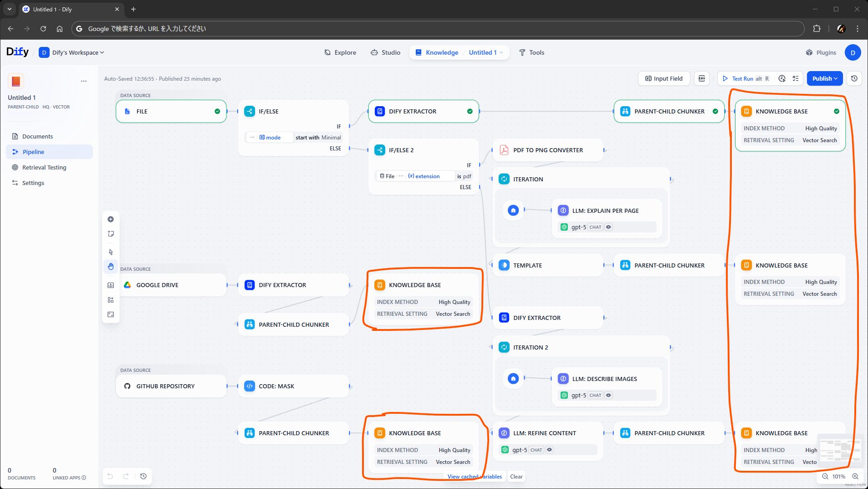Click the maximize canvas icon

pyautogui.click(x=111, y=314)
